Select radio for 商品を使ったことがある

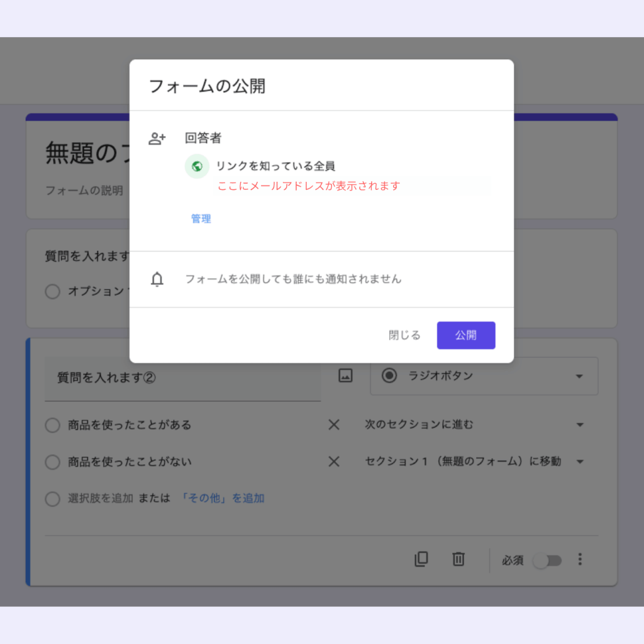[53, 425]
